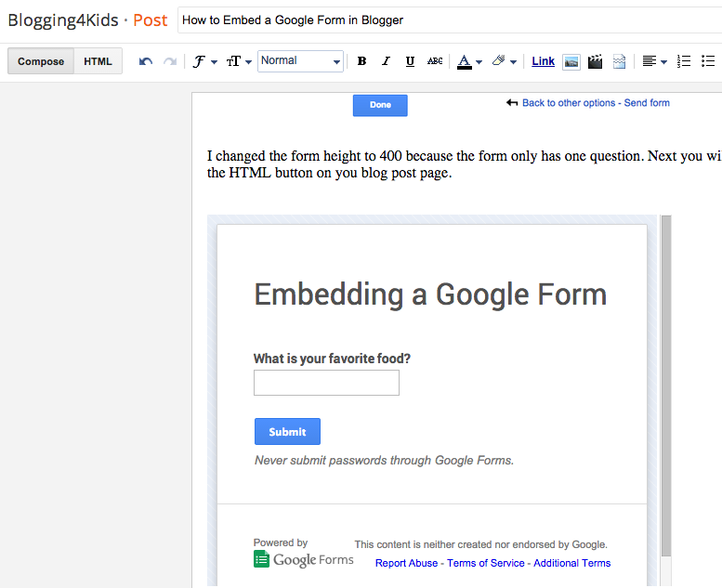
Task: Insert a jump break
Action: coord(619,61)
